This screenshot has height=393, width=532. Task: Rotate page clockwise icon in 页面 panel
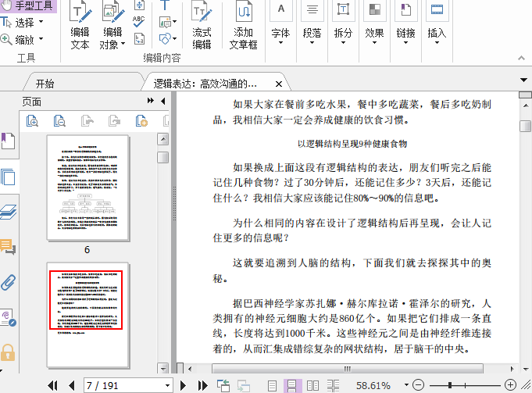114,120
